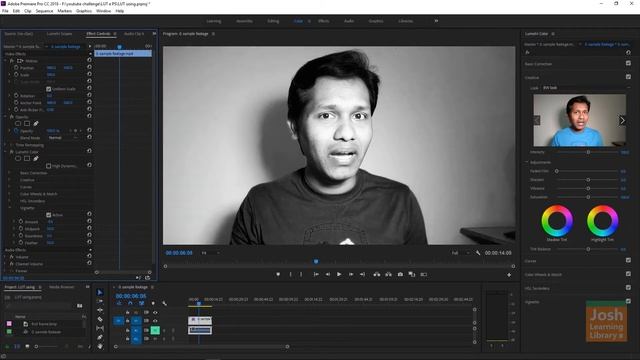The image size is (640, 360).
Task: Click Mark In button
Action: [290, 274]
